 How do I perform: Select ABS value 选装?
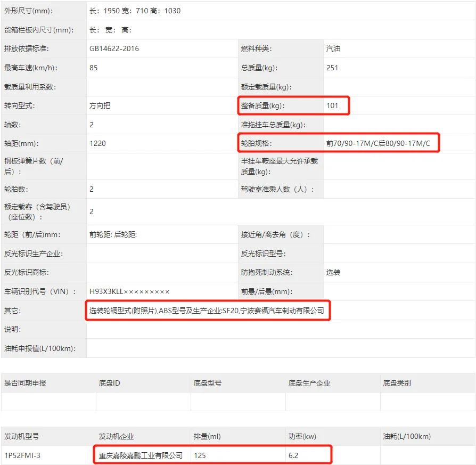pyautogui.click(x=333, y=272)
